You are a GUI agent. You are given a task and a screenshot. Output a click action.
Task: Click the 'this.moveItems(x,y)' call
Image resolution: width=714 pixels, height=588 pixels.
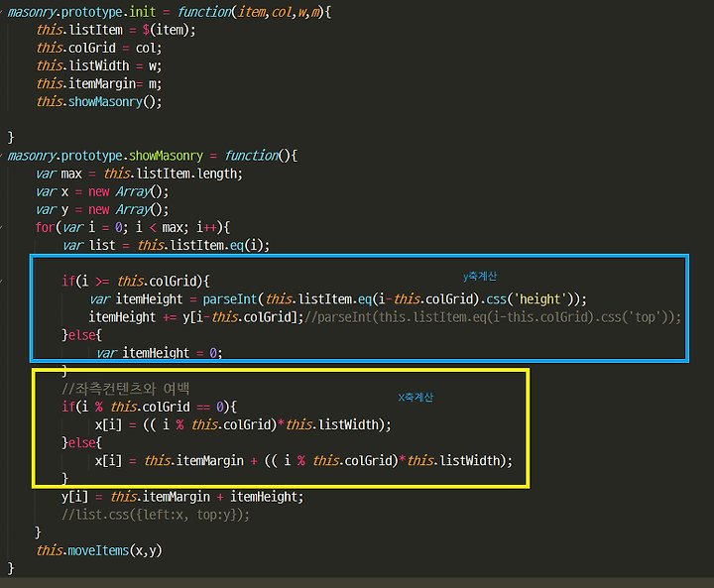coord(99,550)
